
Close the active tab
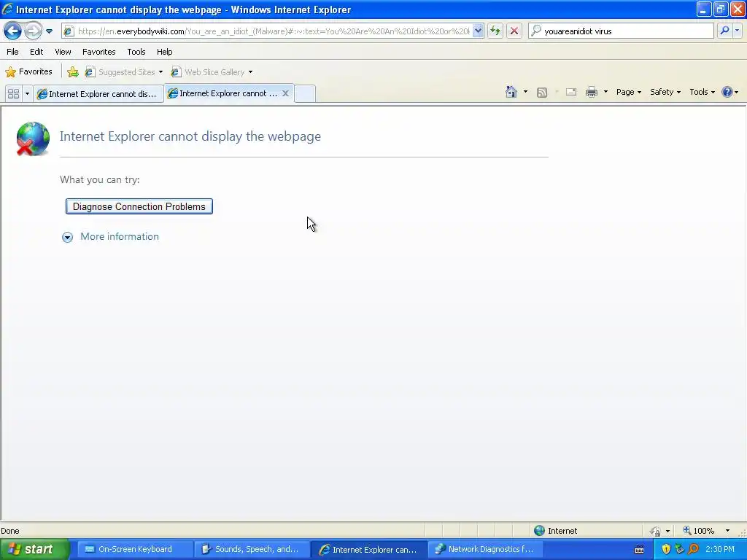point(285,93)
